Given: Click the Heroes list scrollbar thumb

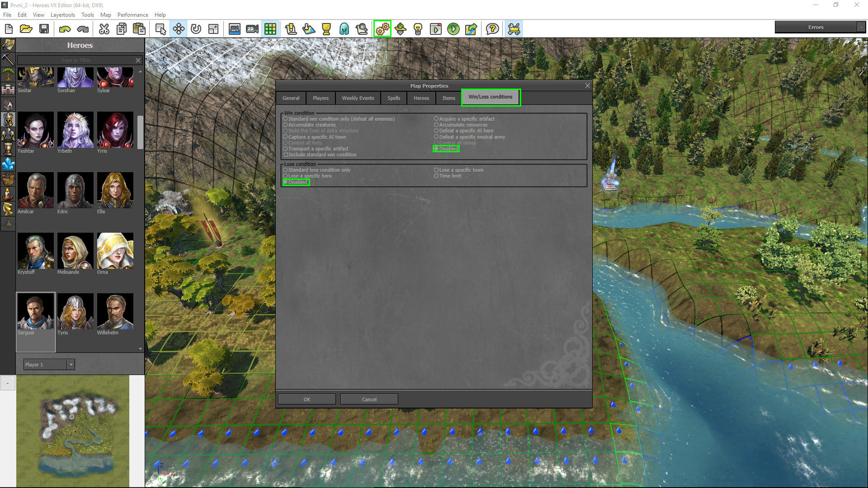Looking at the screenshot, I should [140, 132].
